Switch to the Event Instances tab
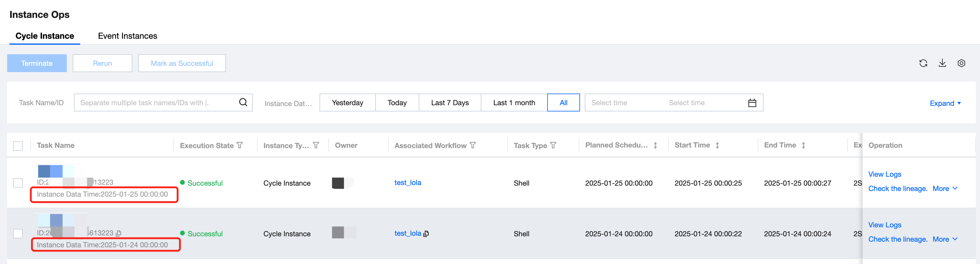980x264 pixels. pyautogui.click(x=128, y=36)
